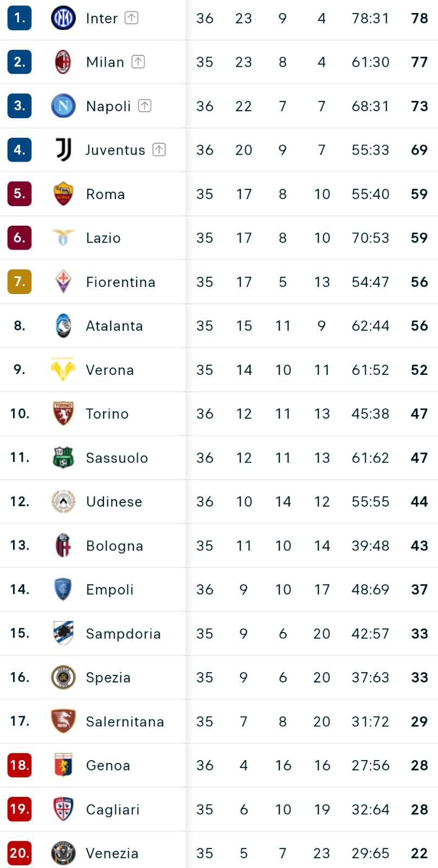Click the Fiorentina club crest
Viewport: 438px width, 868px height.
tap(63, 282)
